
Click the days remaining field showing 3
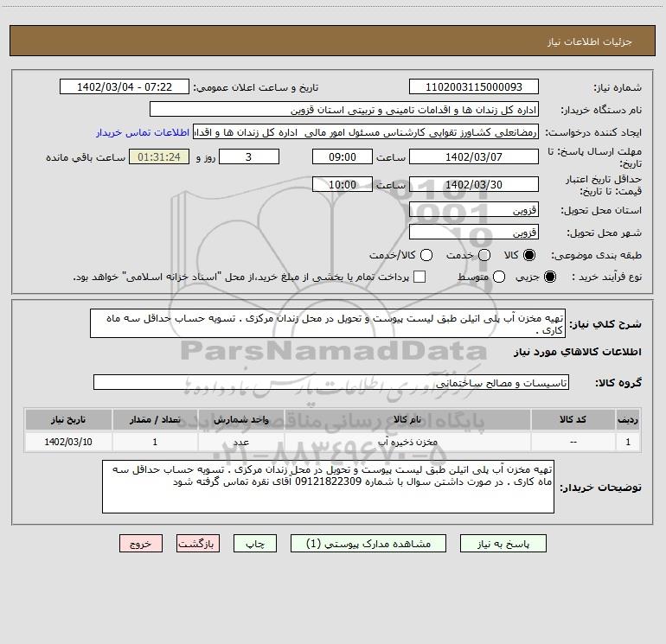point(248,156)
